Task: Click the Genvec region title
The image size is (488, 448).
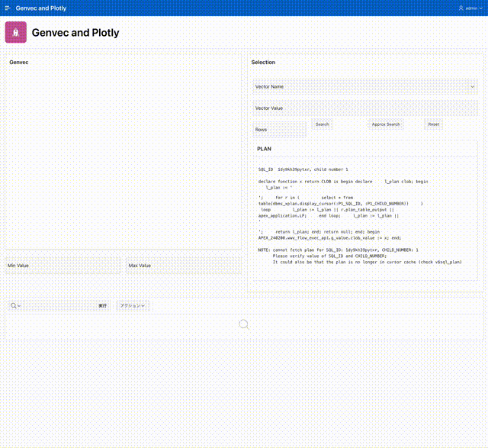Action: click(x=19, y=63)
